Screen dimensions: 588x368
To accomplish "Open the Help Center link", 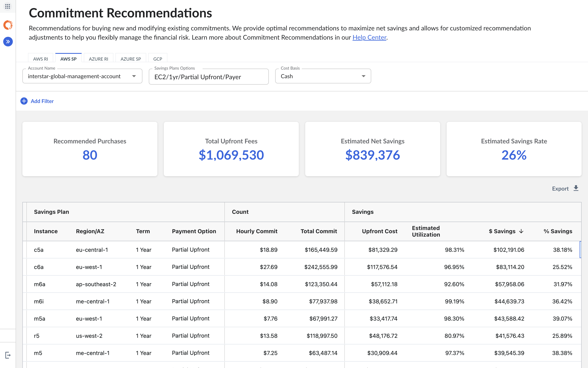I will click(x=369, y=37).
